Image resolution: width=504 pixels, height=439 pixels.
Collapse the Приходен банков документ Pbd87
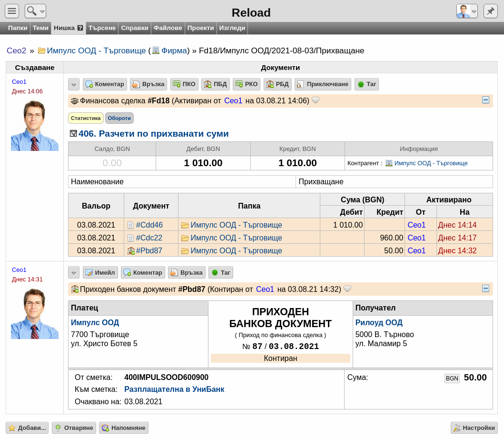click(x=486, y=289)
